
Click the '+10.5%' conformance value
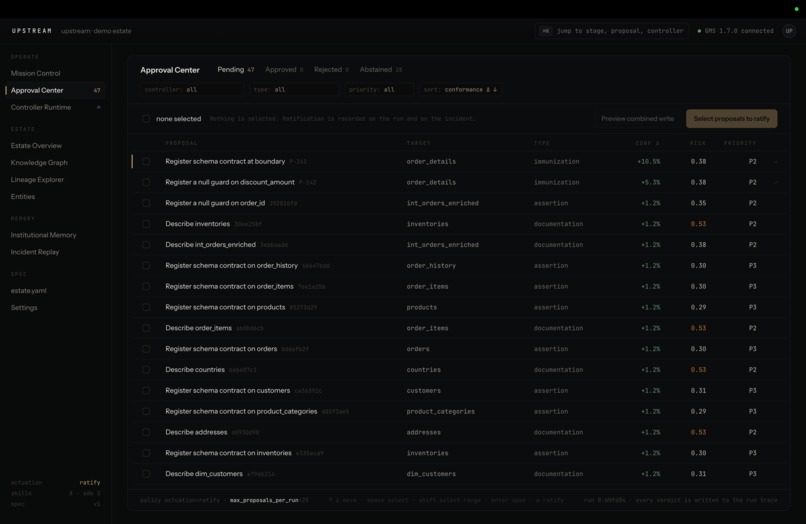pos(649,161)
